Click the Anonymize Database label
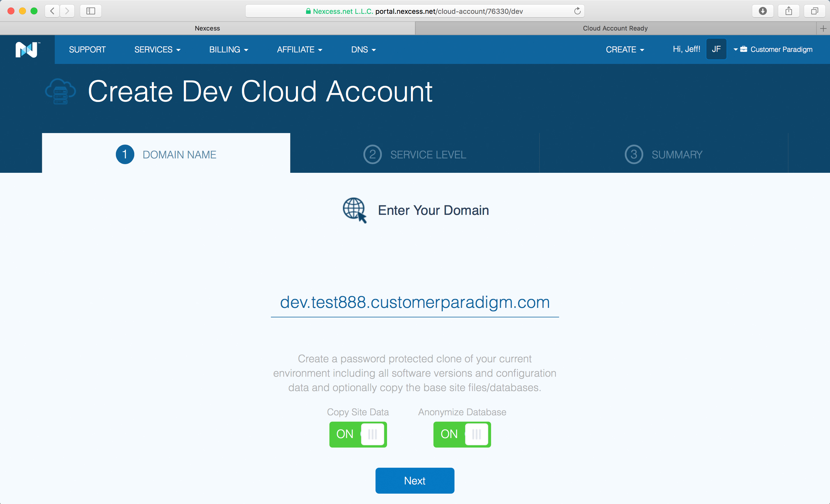The height and width of the screenshot is (504, 830). [x=462, y=412]
